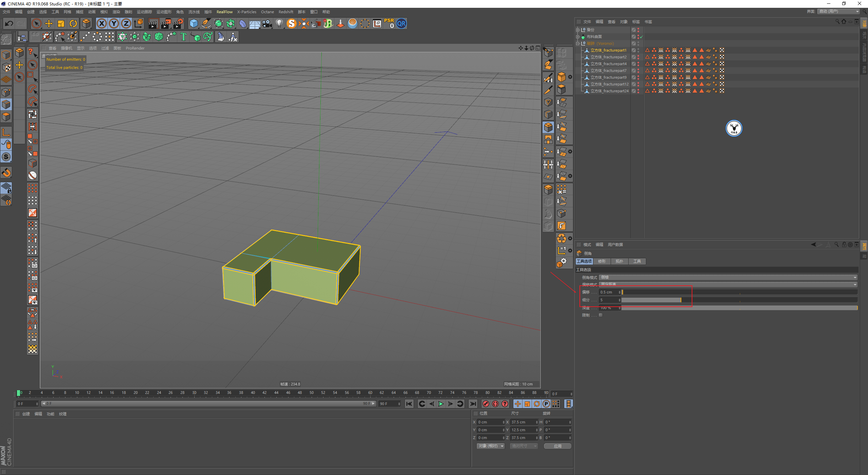Click the 应用 apply button

pyautogui.click(x=557, y=446)
